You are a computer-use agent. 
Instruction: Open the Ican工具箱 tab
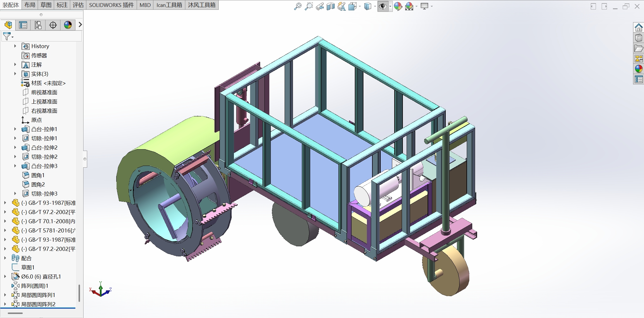point(169,5)
